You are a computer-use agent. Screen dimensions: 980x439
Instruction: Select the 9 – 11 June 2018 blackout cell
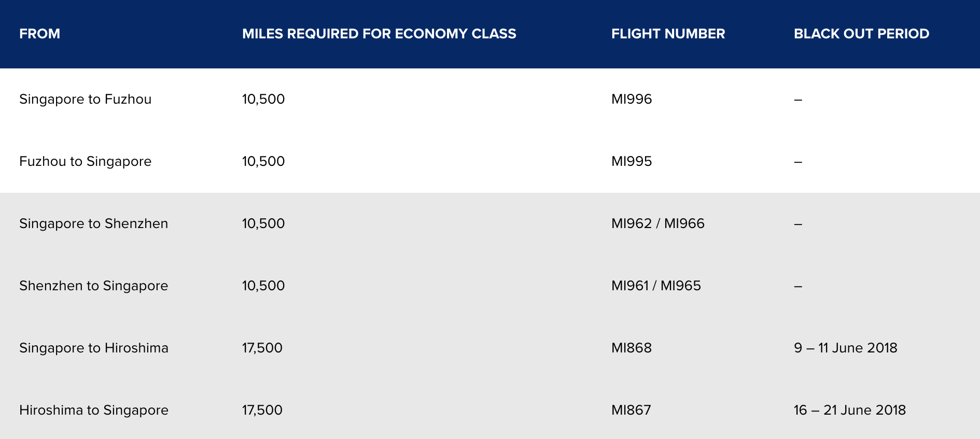(x=846, y=348)
